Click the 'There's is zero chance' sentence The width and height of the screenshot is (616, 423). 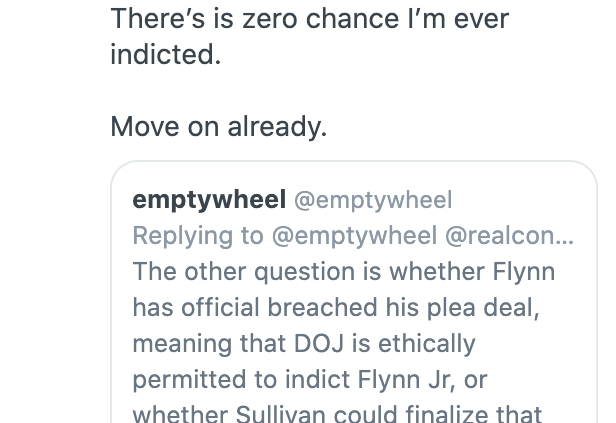310,18
